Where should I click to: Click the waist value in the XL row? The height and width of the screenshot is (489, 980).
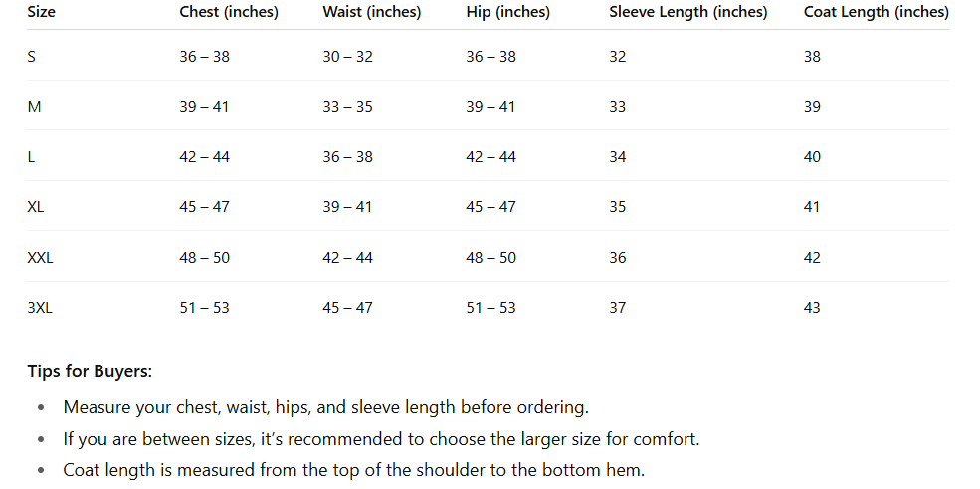347,207
